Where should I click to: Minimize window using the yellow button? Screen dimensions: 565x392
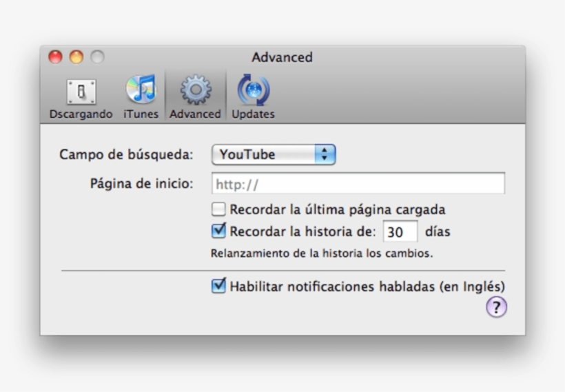click(76, 57)
